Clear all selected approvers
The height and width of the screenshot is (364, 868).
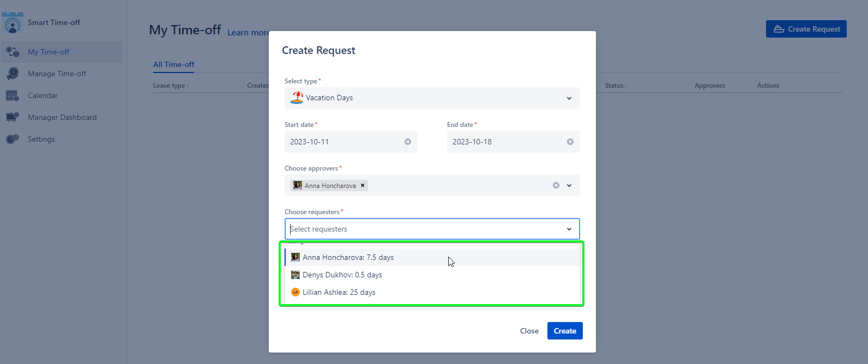pyautogui.click(x=556, y=185)
